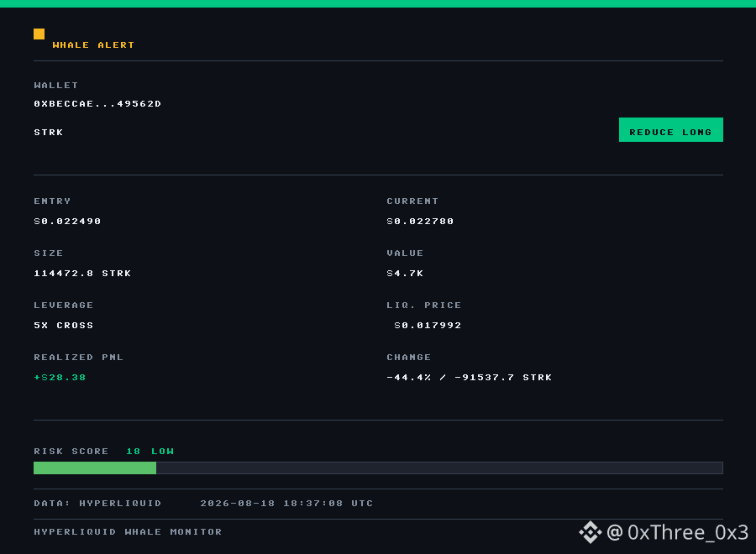Select liquidation price $0.017992

pos(428,325)
